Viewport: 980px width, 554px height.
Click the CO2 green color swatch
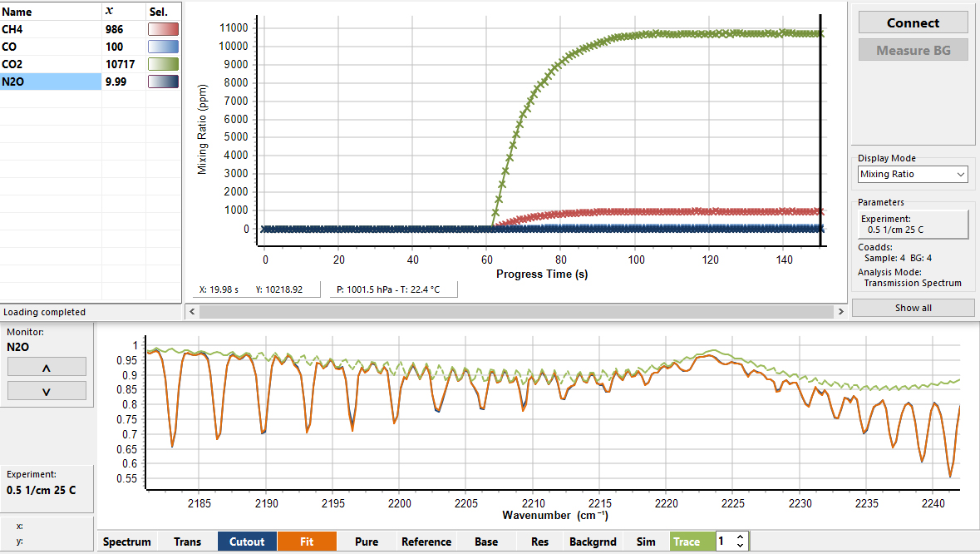[163, 64]
